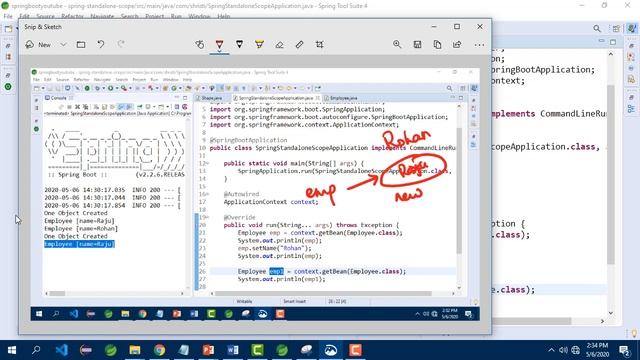This screenshot has height=360, width=640.
Task: Activate the Image Crop tool
Action: pos(320,44)
